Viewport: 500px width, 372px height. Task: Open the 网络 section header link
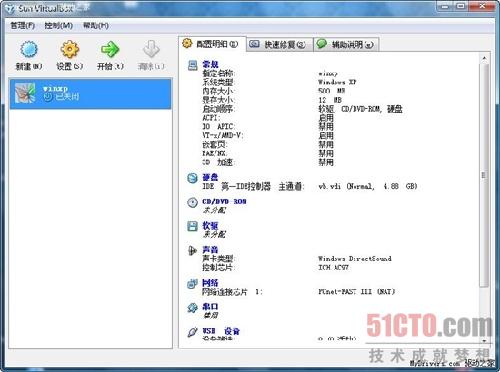click(x=210, y=283)
